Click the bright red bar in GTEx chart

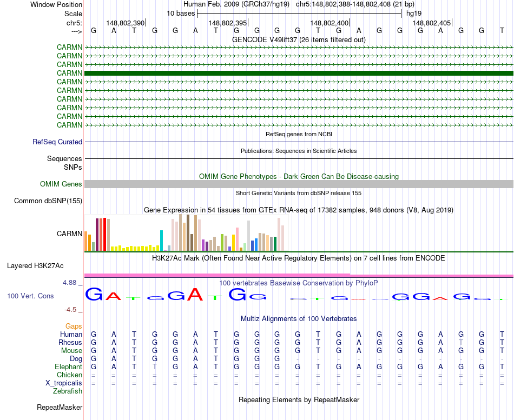(104, 235)
